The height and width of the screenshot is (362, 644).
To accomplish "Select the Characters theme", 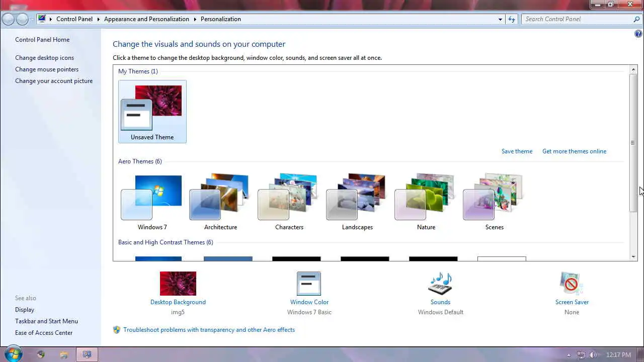I will (289, 202).
